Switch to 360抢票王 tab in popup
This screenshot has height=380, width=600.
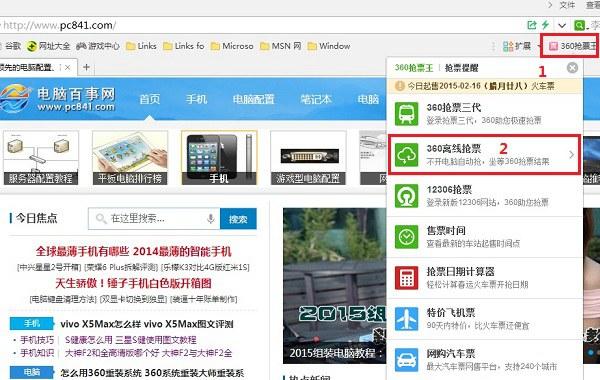click(414, 68)
